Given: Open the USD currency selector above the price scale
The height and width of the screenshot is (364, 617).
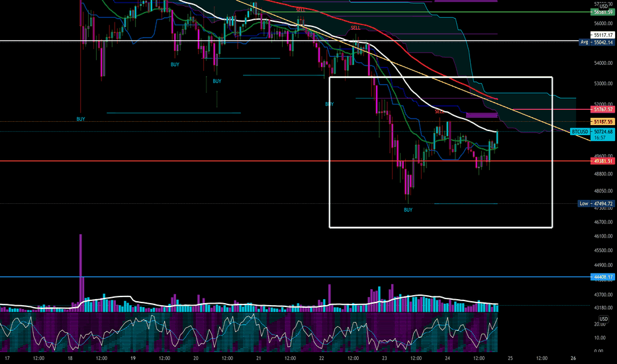Looking at the screenshot, I should [603, 7].
